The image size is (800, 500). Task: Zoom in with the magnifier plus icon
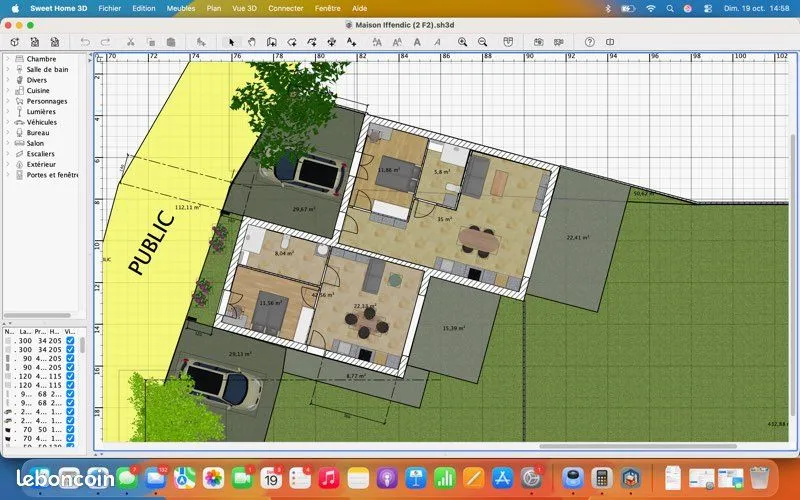pos(462,42)
